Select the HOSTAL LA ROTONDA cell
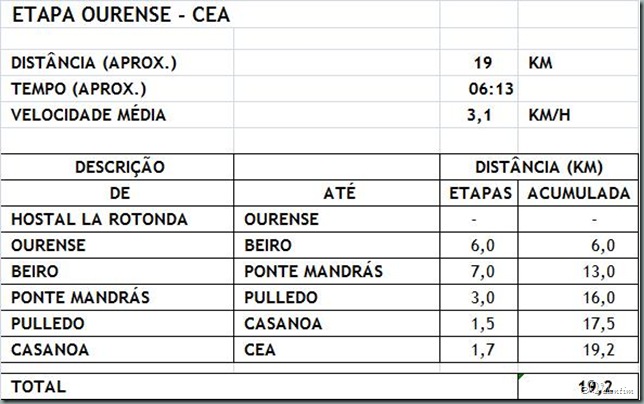The height and width of the screenshot is (404, 644). [117, 219]
